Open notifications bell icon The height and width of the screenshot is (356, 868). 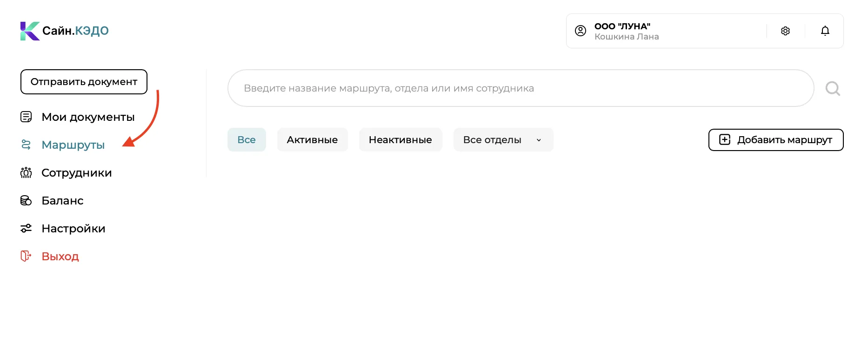click(x=825, y=31)
